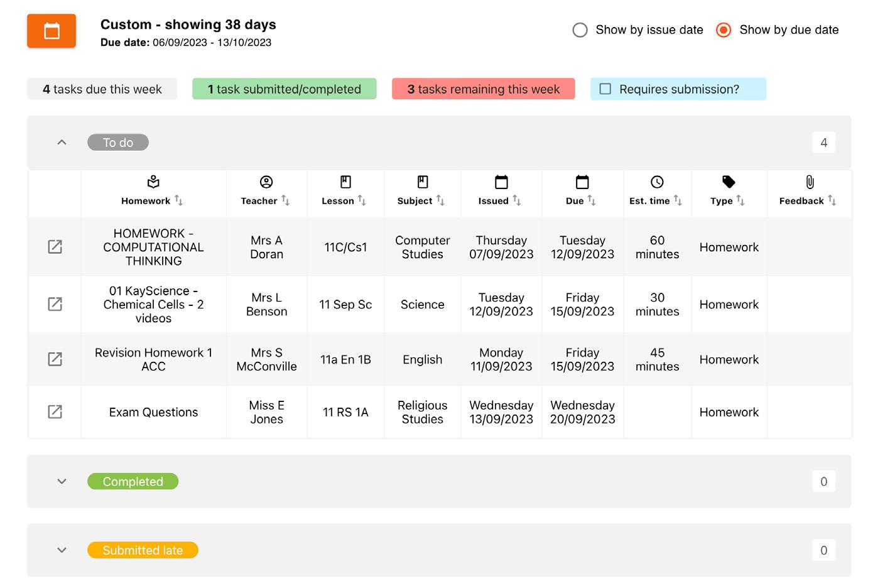Sort by Feedback column arrows
The height and width of the screenshot is (588, 890).
point(832,200)
